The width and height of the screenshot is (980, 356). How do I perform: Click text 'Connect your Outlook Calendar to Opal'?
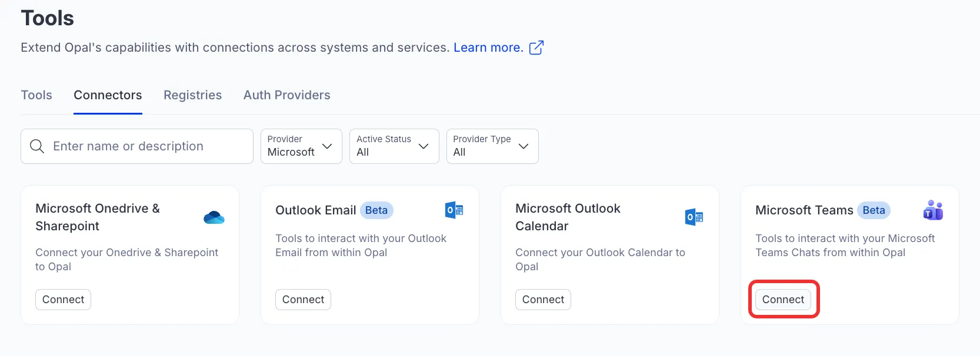pos(600,260)
